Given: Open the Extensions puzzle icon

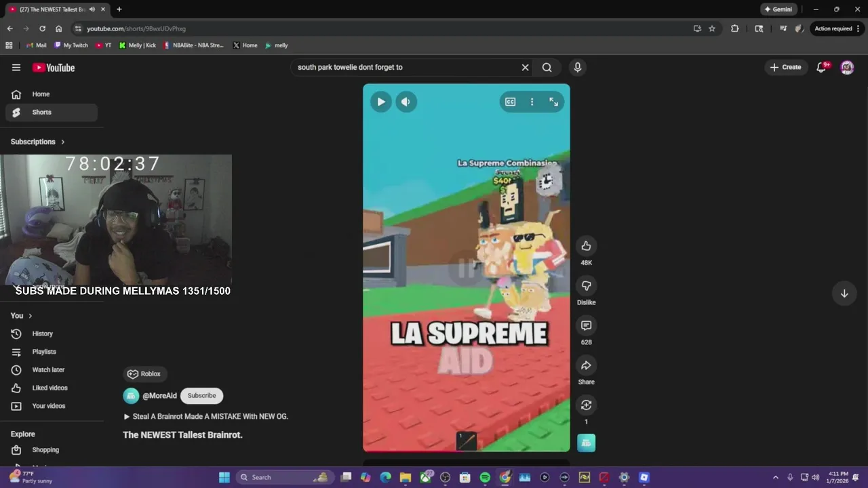Looking at the screenshot, I should click(x=734, y=28).
